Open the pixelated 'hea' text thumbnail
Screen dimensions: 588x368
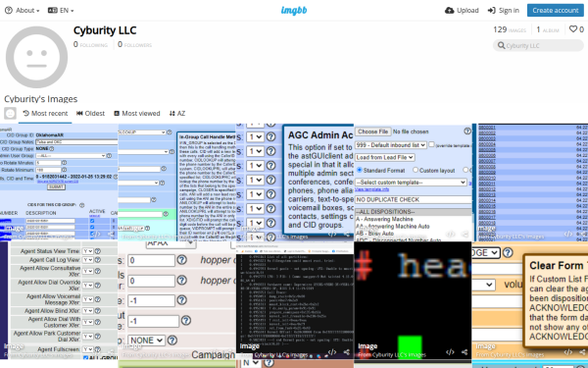coord(413,299)
